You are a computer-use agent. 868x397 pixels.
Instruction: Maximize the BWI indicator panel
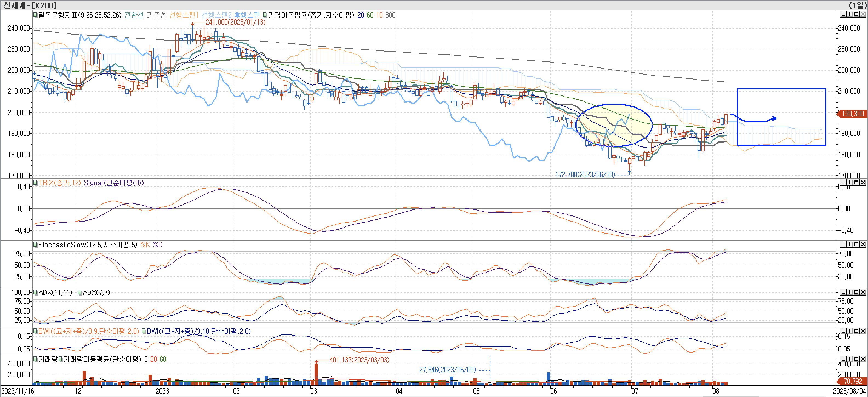pyautogui.click(x=856, y=331)
